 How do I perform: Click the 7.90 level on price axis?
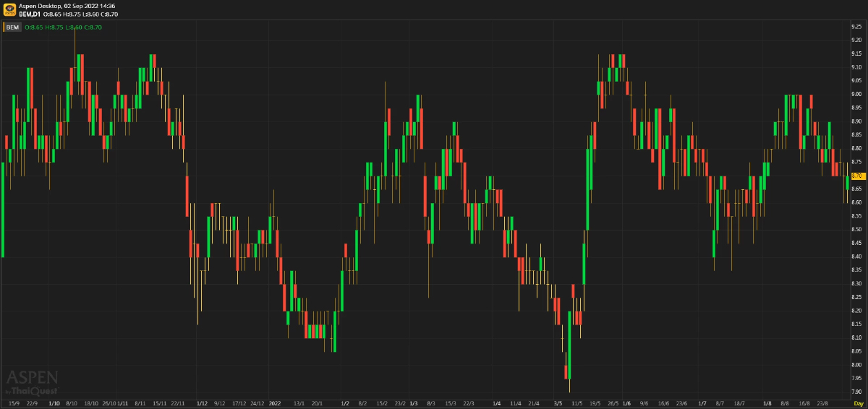click(856, 392)
